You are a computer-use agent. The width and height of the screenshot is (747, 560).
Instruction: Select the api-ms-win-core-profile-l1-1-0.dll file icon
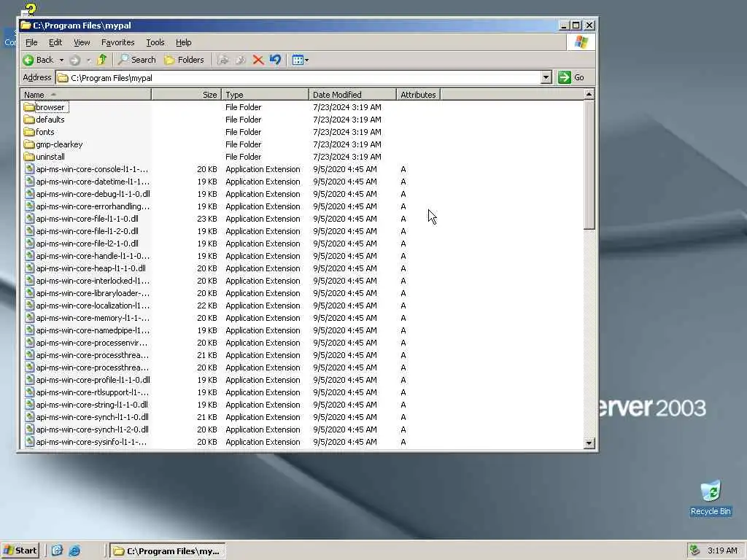tap(29, 379)
